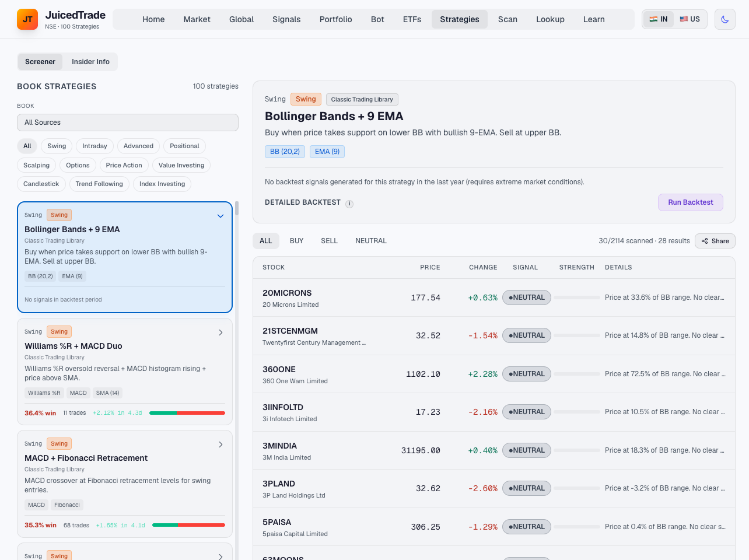This screenshot has height=560, width=749.
Task: Select the Value Investing filter chip
Action: [181, 166]
